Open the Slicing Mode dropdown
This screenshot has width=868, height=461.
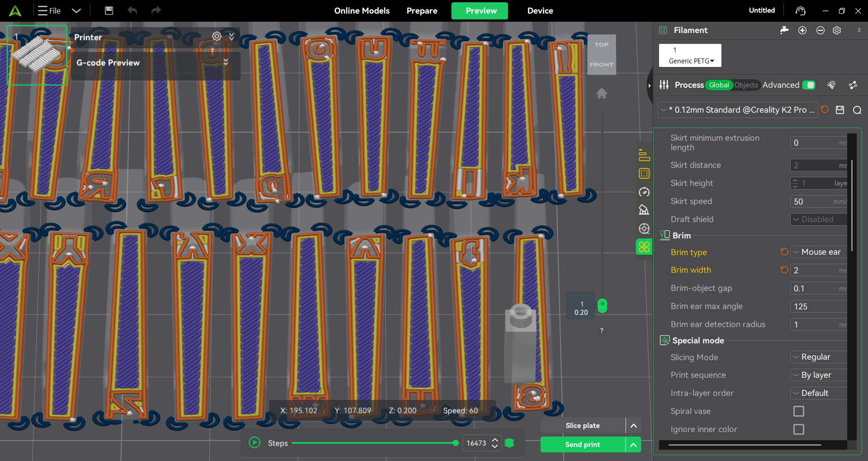tap(819, 357)
